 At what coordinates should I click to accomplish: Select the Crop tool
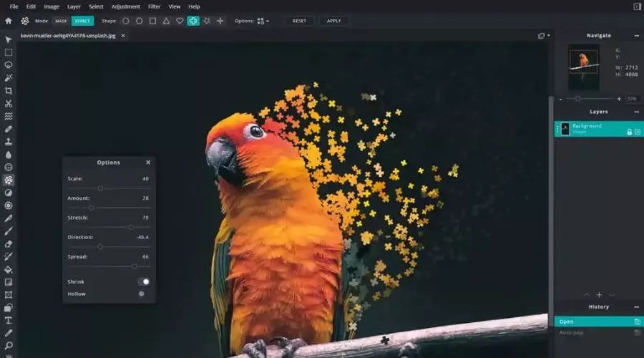coord(8,90)
